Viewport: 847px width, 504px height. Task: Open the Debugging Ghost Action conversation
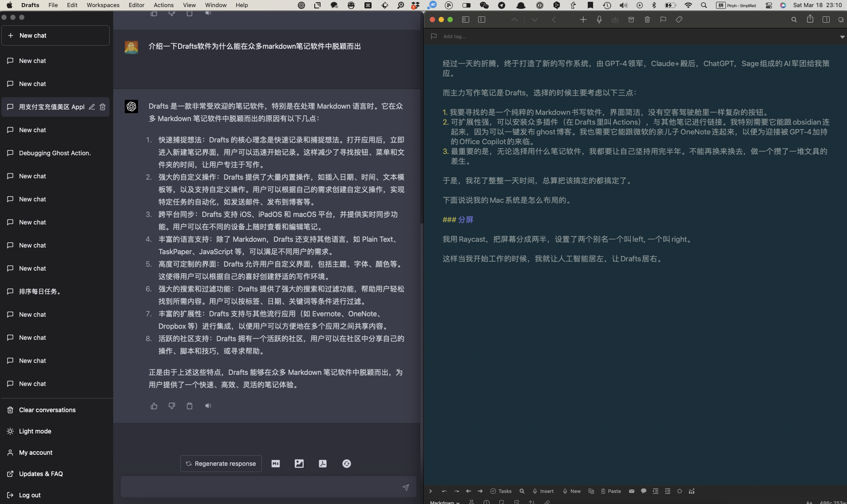coord(55,153)
